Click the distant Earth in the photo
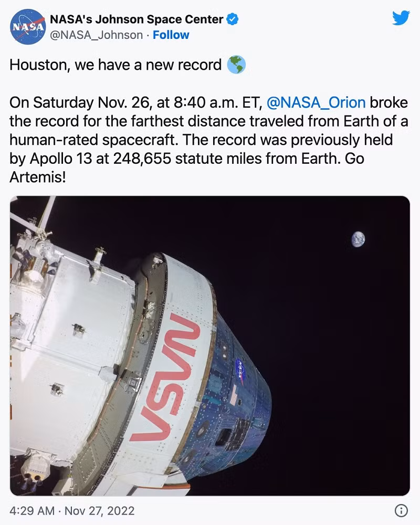Image resolution: width=420 pixels, height=525 pixels. tap(359, 239)
